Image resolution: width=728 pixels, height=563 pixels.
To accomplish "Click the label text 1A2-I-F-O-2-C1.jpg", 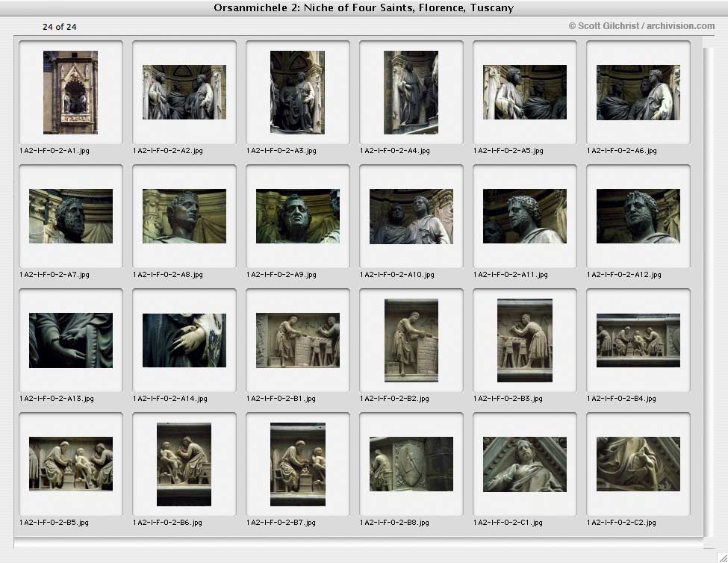I will click(508, 522).
